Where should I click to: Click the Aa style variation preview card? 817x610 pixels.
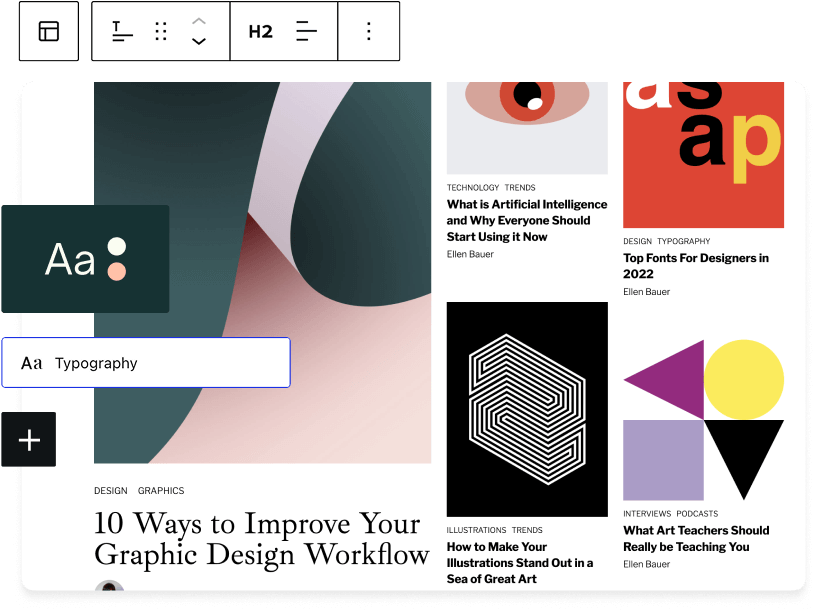tap(85, 259)
